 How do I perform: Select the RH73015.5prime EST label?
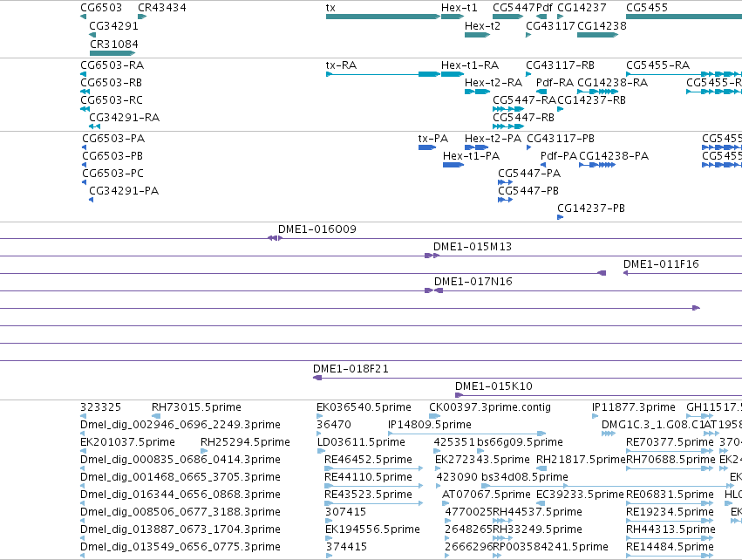[x=196, y=407]
